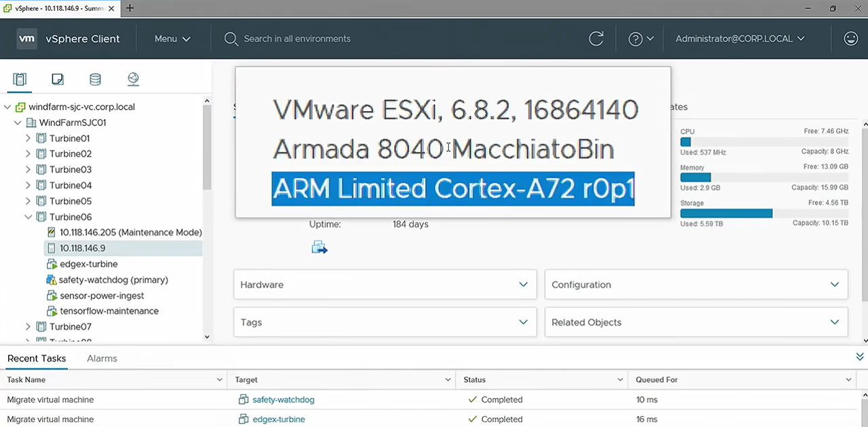Click the safety-watchdog warning VM icon

(51, 280)
